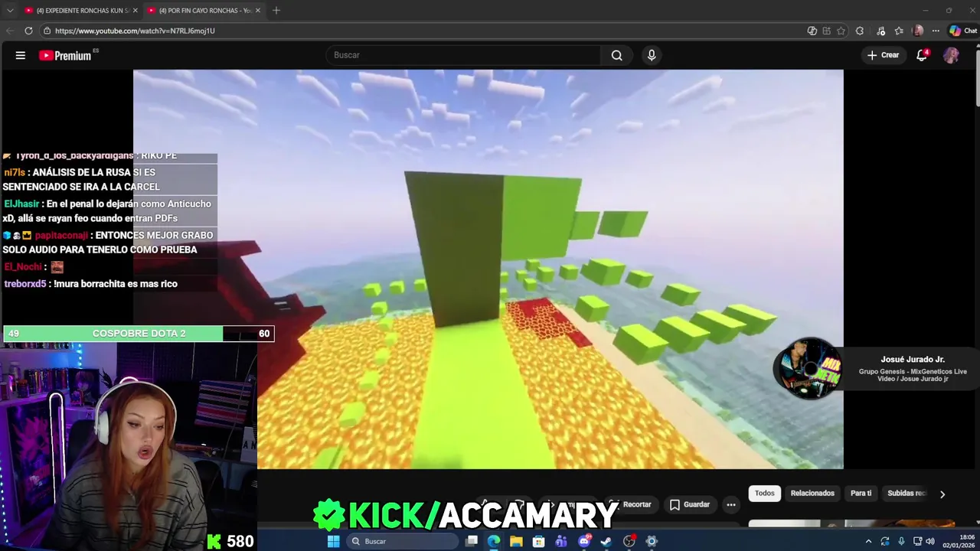View site info lock icon
The height and width of the screenshot is (551, 980).
(x=47, y=31)
